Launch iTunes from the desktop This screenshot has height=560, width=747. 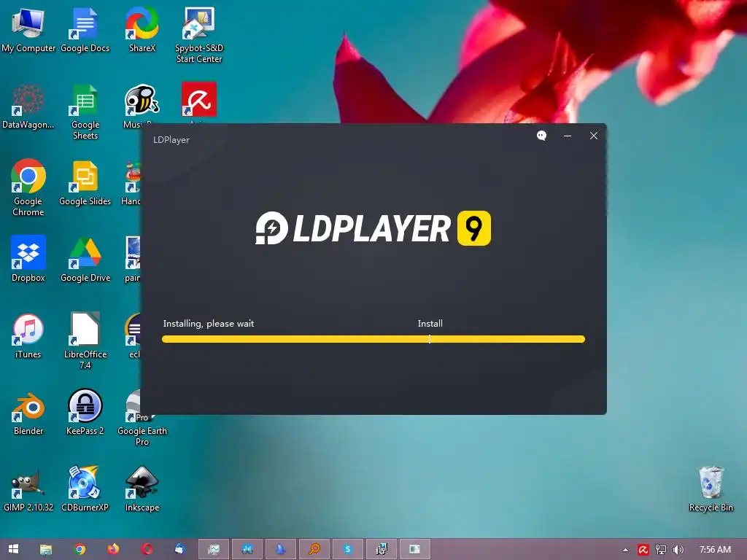pos(28,336)
